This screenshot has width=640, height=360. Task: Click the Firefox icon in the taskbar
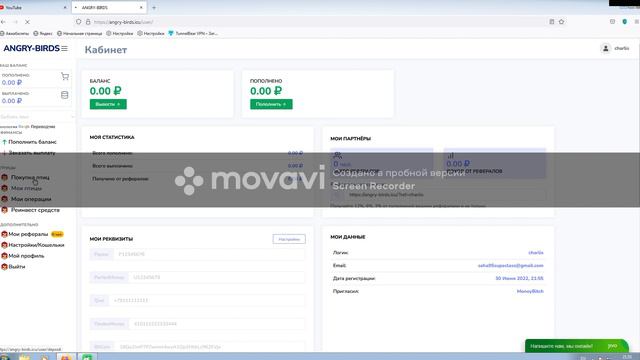[66, 357]
